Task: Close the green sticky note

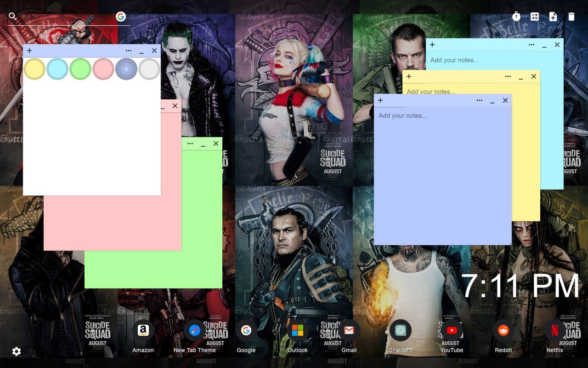Action: click(216, 144)
